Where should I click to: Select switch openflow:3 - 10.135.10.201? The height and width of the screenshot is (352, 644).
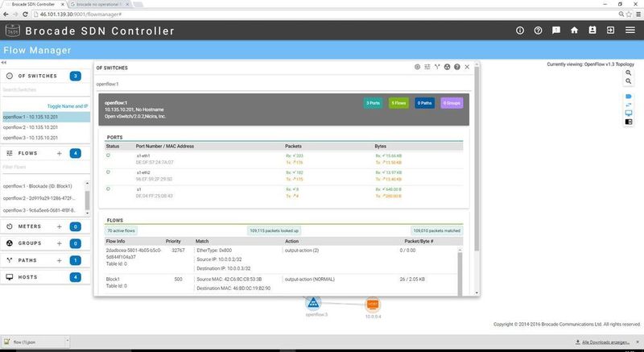point(46,138)
